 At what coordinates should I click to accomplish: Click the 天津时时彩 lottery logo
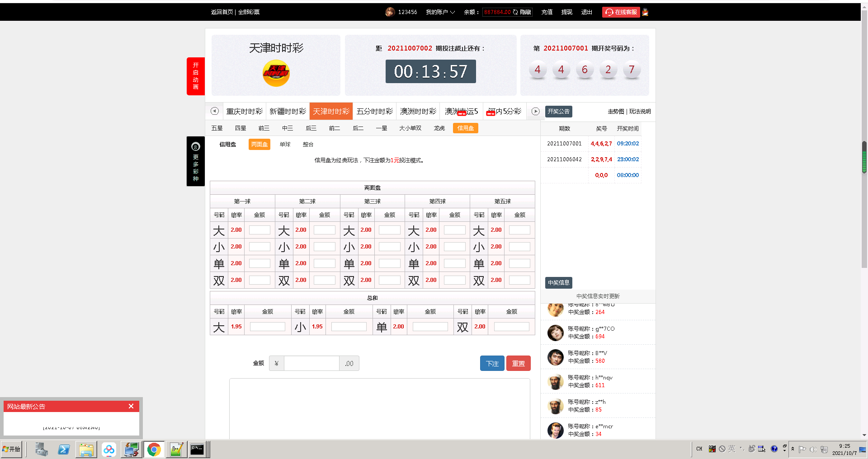tap(276, 73)
